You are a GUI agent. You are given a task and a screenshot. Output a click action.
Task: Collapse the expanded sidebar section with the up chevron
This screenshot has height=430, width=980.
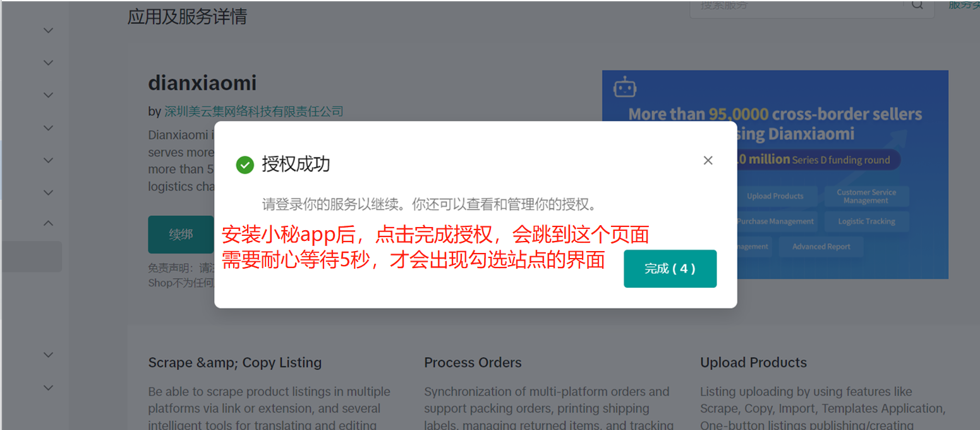[x=48, y=223]
